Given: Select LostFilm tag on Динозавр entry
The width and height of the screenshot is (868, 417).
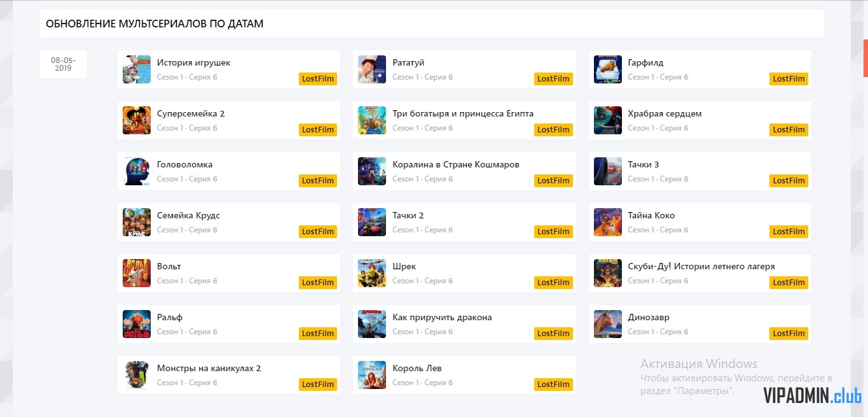Looking at the screenshot, I should (789, 334).
